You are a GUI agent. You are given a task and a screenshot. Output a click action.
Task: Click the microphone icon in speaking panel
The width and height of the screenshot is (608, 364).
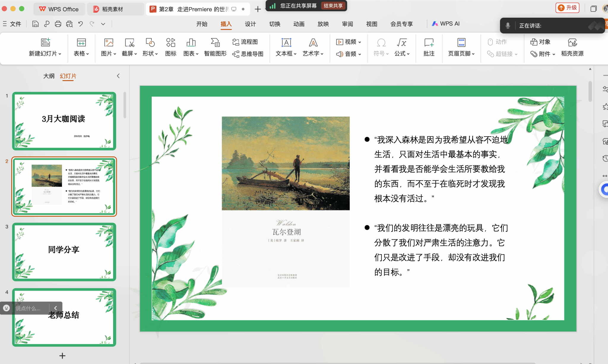(x=508, y=26)
